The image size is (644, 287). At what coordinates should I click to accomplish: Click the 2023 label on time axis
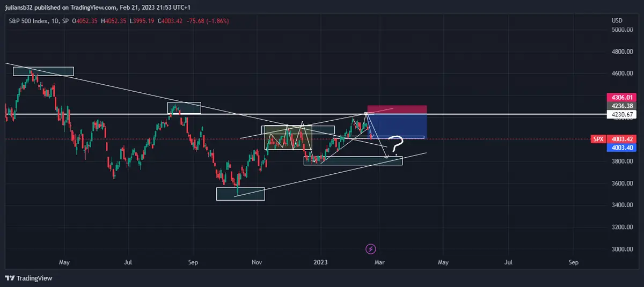321,262
